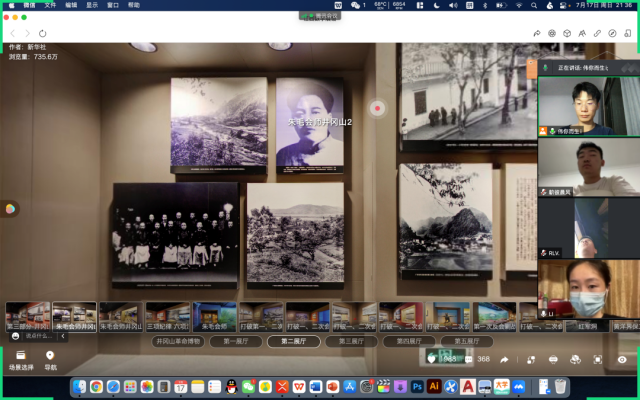Open the volume control in the menu bar
Image resolution: width=640 pixels, height=400 pixels.
(x=453, y=5)
